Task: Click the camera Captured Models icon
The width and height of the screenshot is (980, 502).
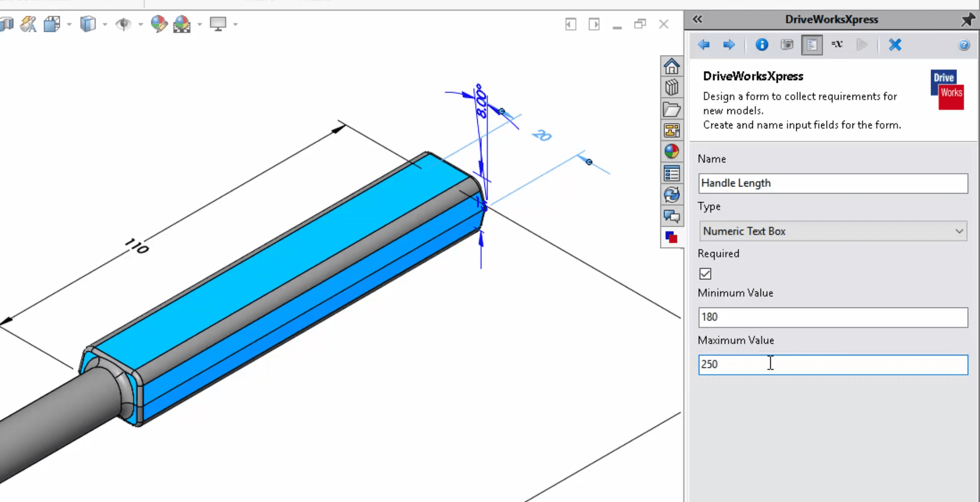Action: [x=787, y=45]
